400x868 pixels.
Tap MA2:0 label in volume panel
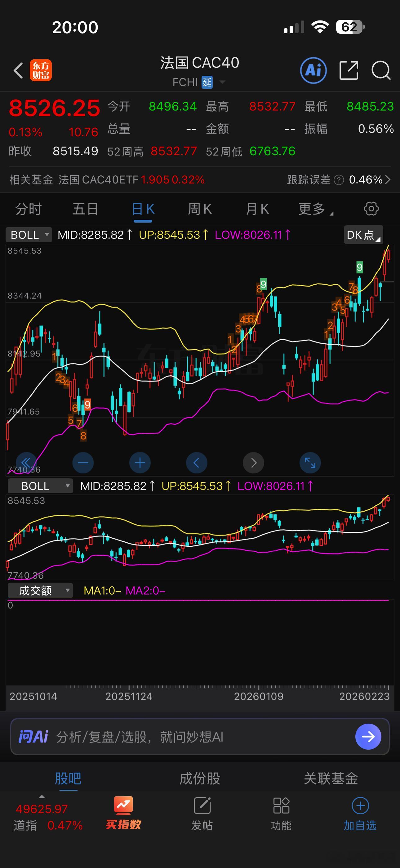[x=145, y=590]
